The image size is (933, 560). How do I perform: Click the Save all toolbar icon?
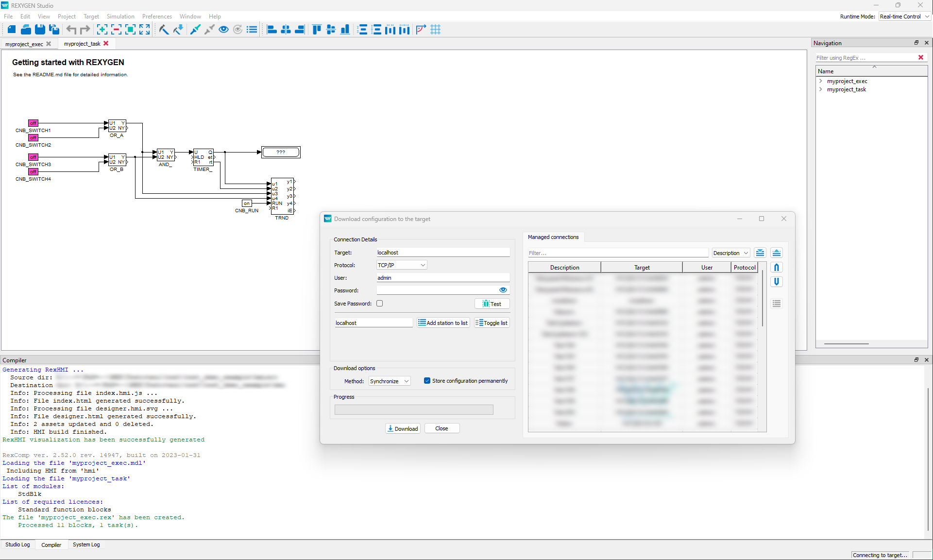pyautogui.click(x=54, y=30)
